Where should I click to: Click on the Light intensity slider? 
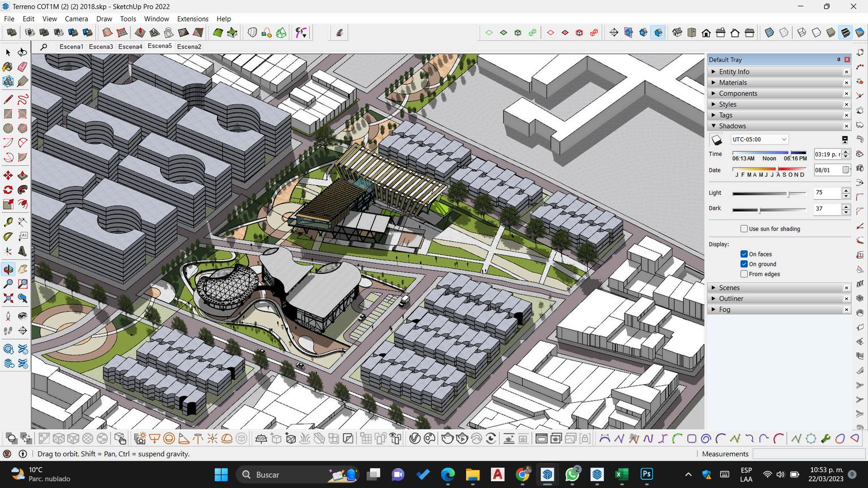click(x=769, y=194)
